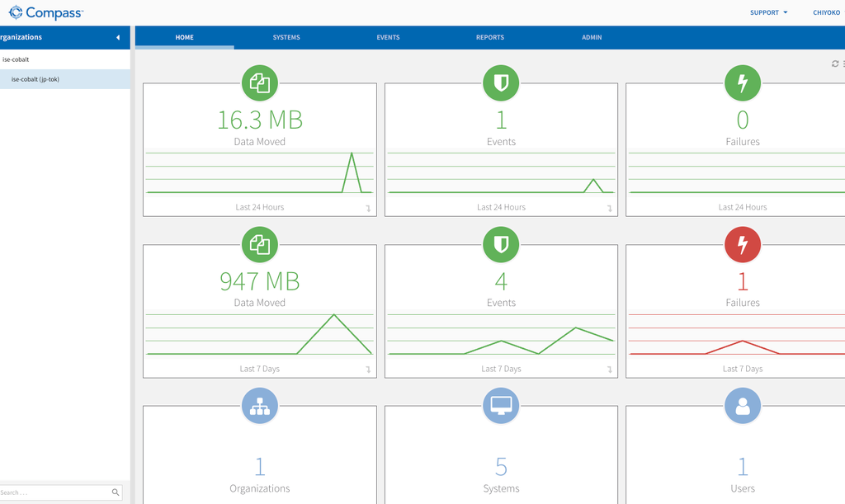Click the Events shield icon for Last 24 Hours
The image size is (845, 504).
501,83
